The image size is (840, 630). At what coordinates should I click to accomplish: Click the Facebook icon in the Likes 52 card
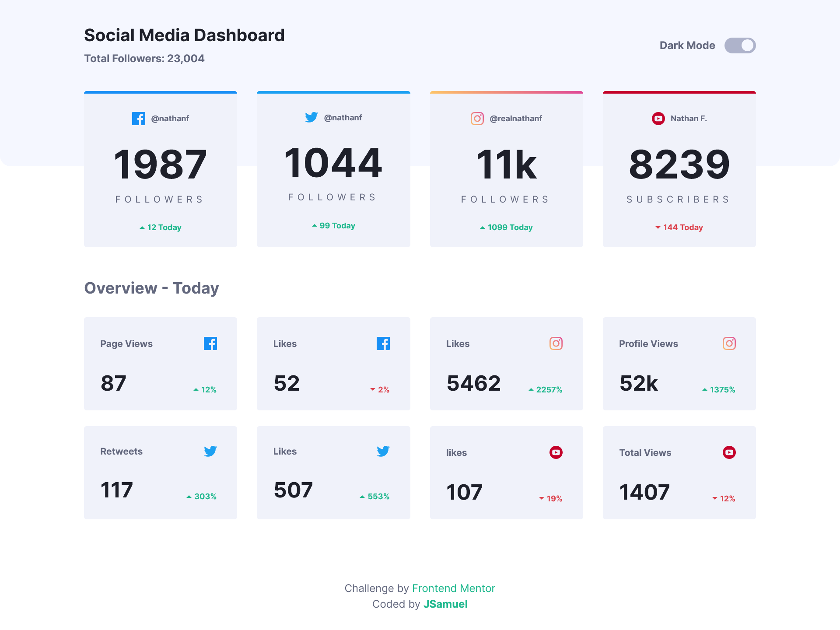pyautogui.click(x=383, y=343)
